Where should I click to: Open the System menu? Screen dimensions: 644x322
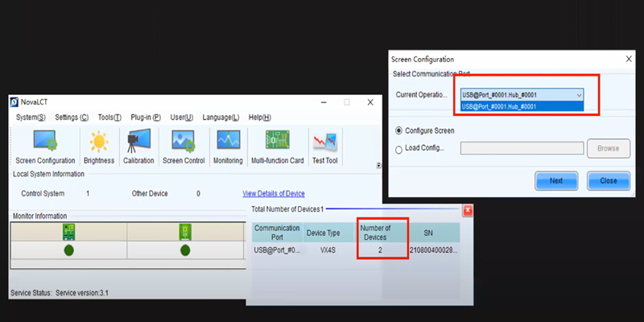(31, 118)
